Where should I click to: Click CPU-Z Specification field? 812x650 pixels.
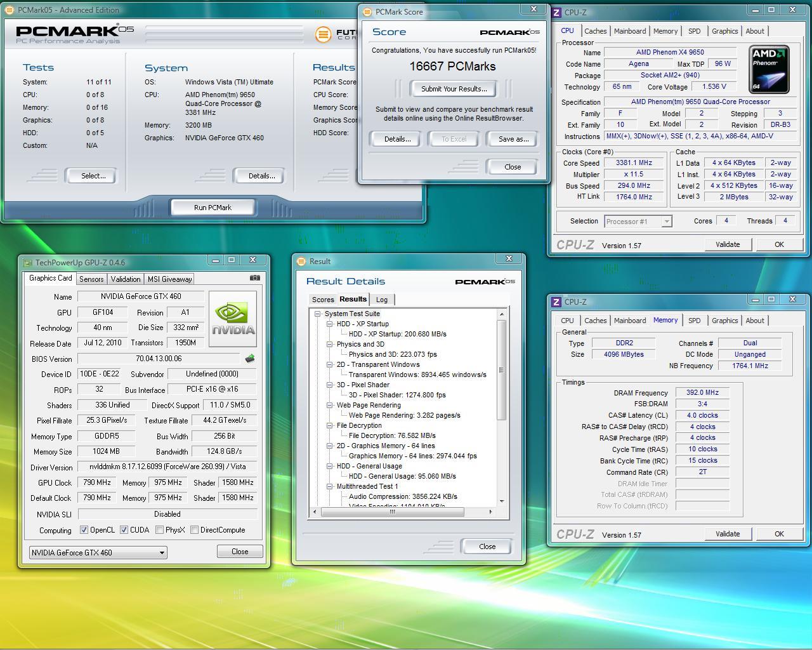pos(700,102)
